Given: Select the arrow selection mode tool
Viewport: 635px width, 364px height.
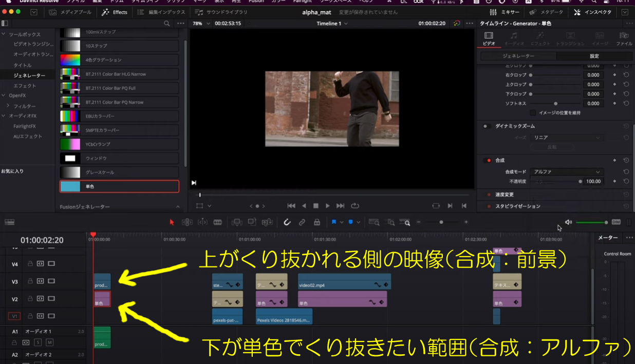Looking at the screenshot, I should tap(172, 222).
